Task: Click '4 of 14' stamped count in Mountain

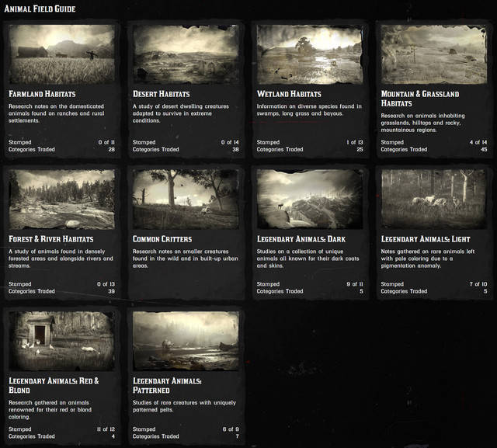Action: click(x=478, y=142)
